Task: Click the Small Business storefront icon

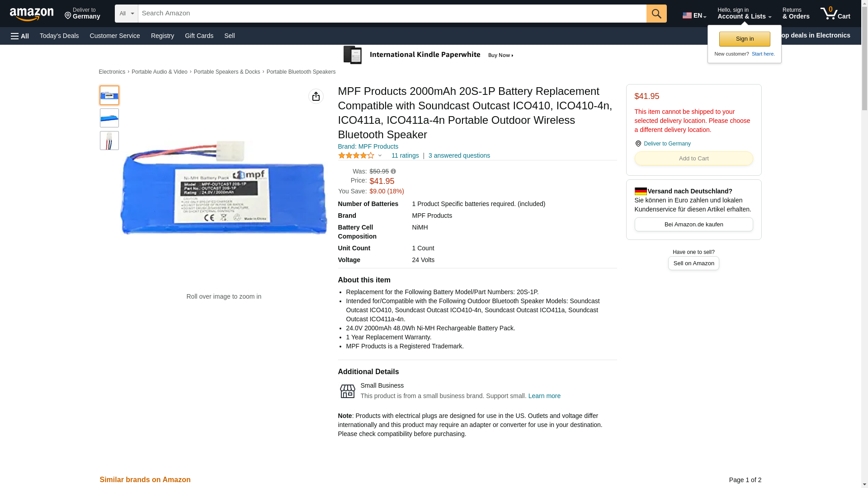Action: click(347, 391)
